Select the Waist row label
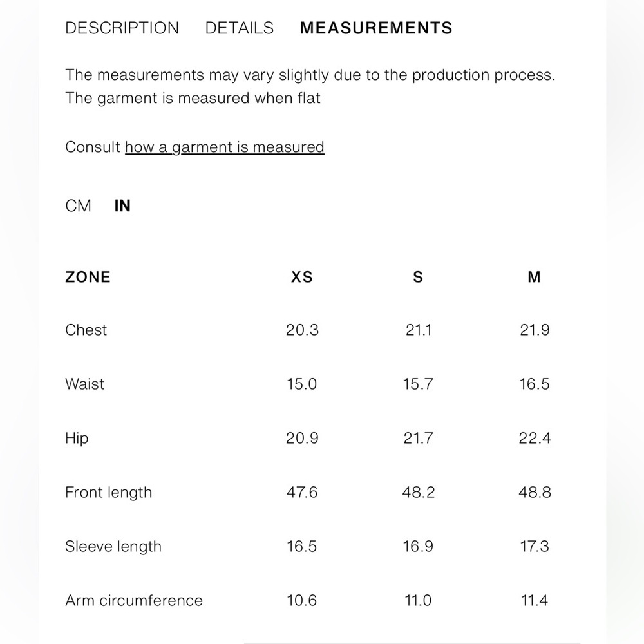Screen dimensions: 644x644 pyautogui.click(x=84, y=384)
